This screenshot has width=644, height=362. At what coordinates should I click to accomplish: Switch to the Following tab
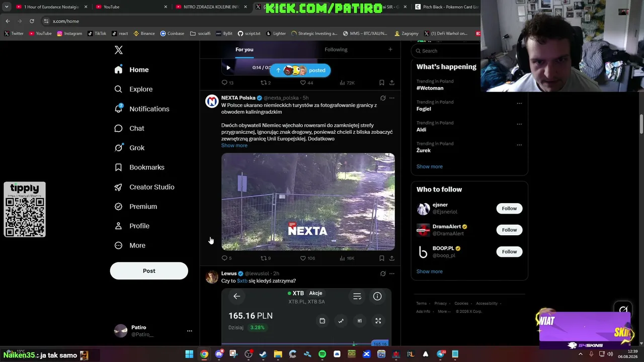tap(336, 49)
